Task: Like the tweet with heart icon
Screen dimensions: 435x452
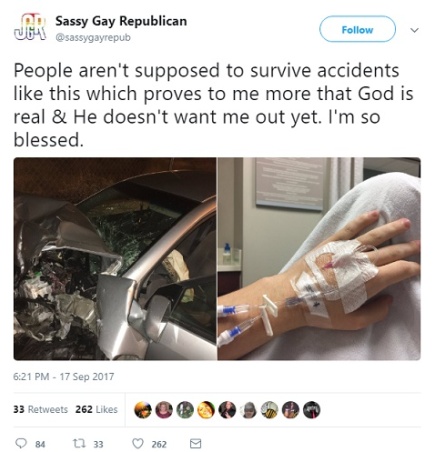Action: pyautogui.click(x=138, y=444)
